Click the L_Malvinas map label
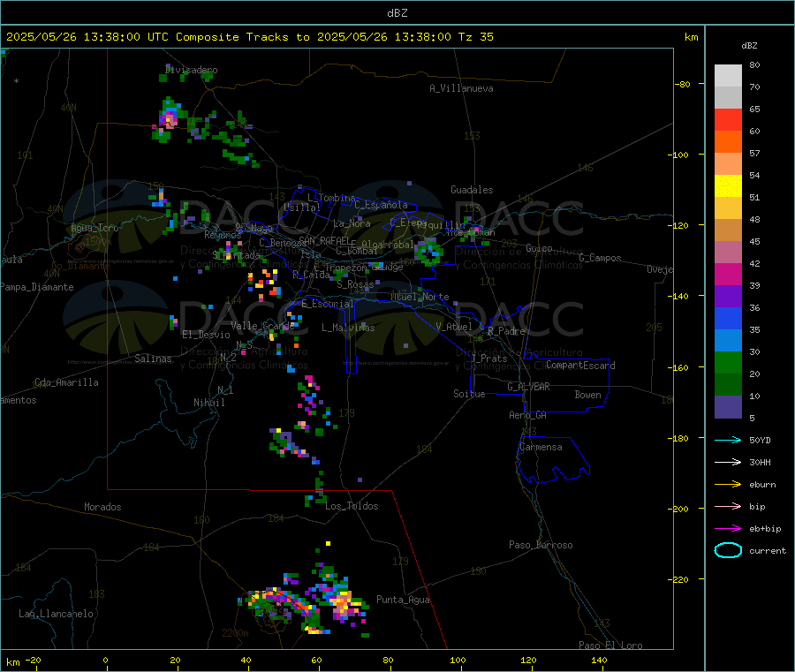Screen dimensions: 795x672 click(x=348, y=328)
